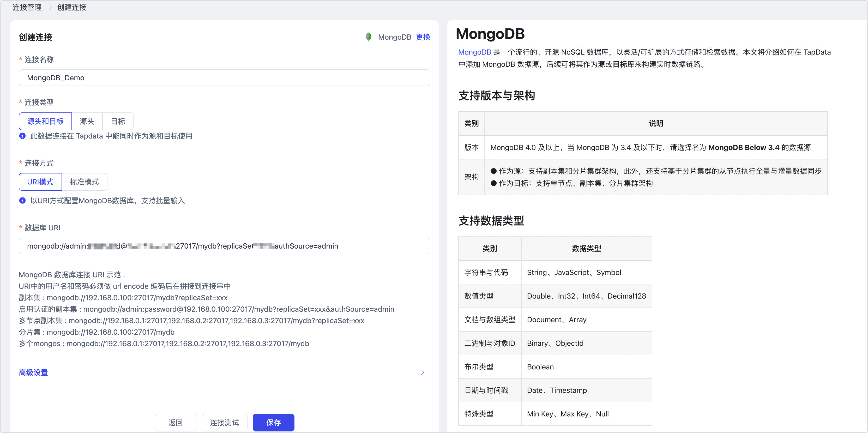Expand the 高级设置 section

33,372
